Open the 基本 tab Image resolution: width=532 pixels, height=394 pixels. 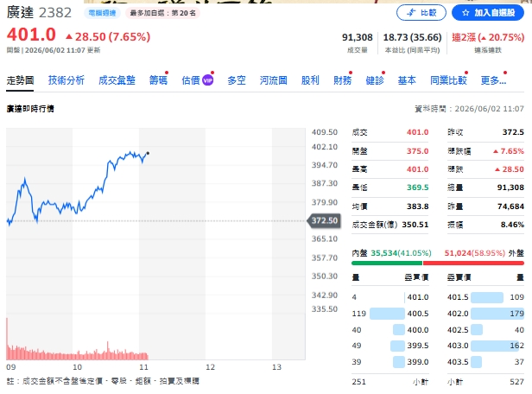tap(407, 80)
